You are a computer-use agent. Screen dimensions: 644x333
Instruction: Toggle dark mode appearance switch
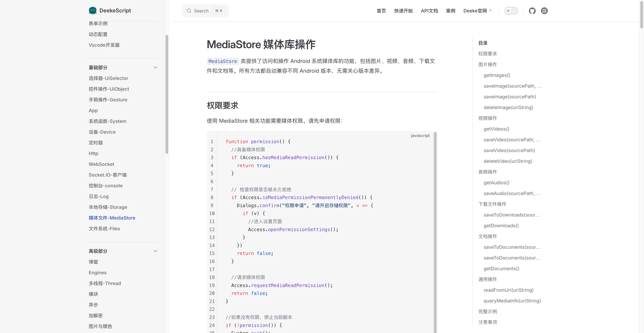coord(511,11)
